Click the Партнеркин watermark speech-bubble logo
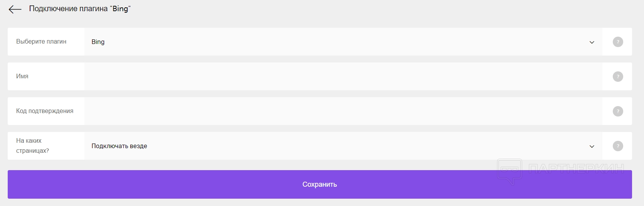This screenshot has height=206, width=644. pos(509,171)
